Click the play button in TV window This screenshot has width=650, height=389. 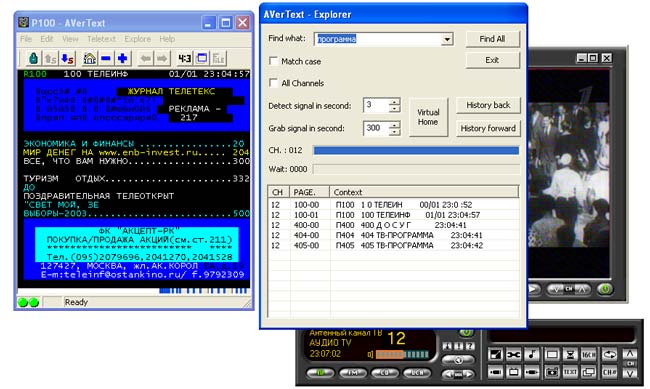[535, 289]
